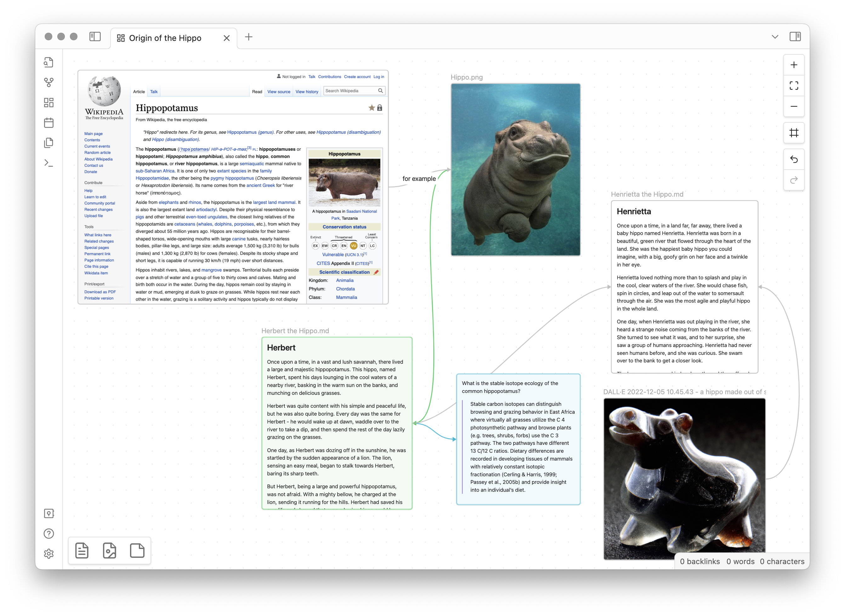Expand the tab list dropdown chevron
The width and height of the screenshot is (845, 616).
click(775, 36)
